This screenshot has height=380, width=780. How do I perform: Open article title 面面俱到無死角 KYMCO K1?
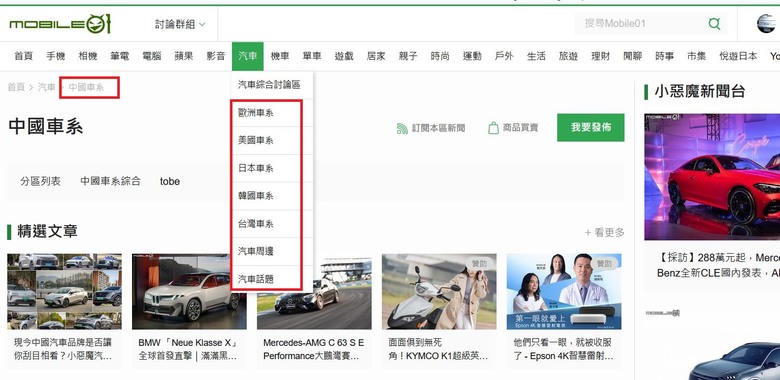(438, 350)
